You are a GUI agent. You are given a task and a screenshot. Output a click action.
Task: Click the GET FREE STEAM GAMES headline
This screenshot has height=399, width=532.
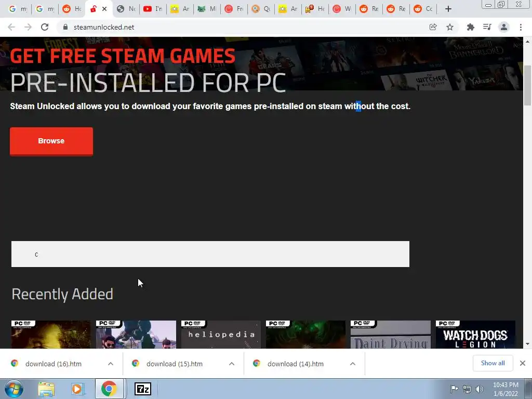[123, 56]
